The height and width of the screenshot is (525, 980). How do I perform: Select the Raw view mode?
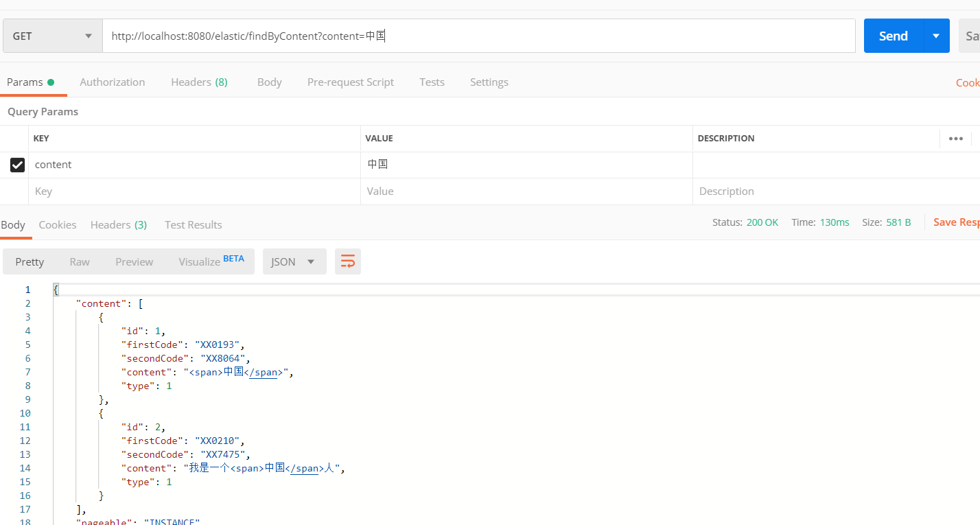pyautogui.click(x=80, y=261)
